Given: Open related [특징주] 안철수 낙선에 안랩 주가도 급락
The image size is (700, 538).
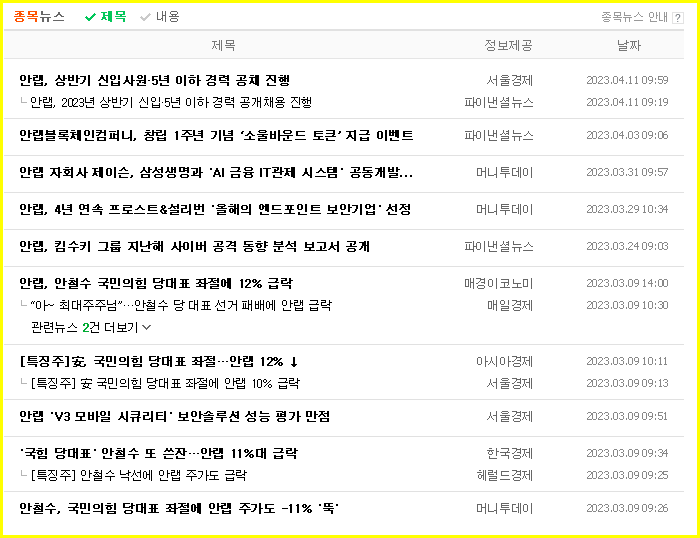Looking at the screenshot, I should coord(138,475).
